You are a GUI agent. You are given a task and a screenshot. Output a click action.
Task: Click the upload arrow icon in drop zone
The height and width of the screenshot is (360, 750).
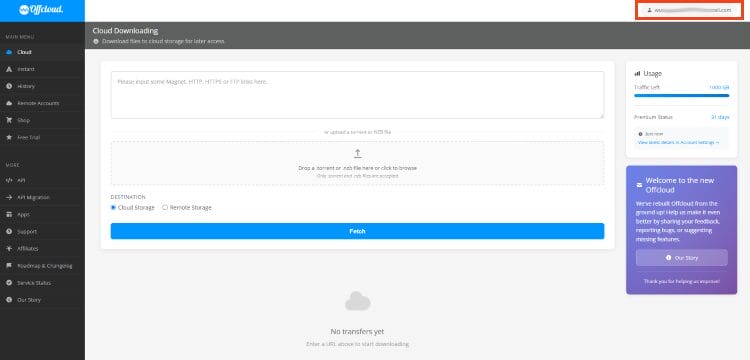pos(357,153)
